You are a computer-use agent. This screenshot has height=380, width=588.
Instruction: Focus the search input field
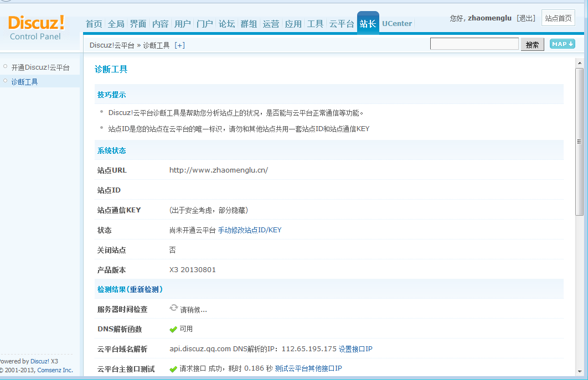(474, 44)
